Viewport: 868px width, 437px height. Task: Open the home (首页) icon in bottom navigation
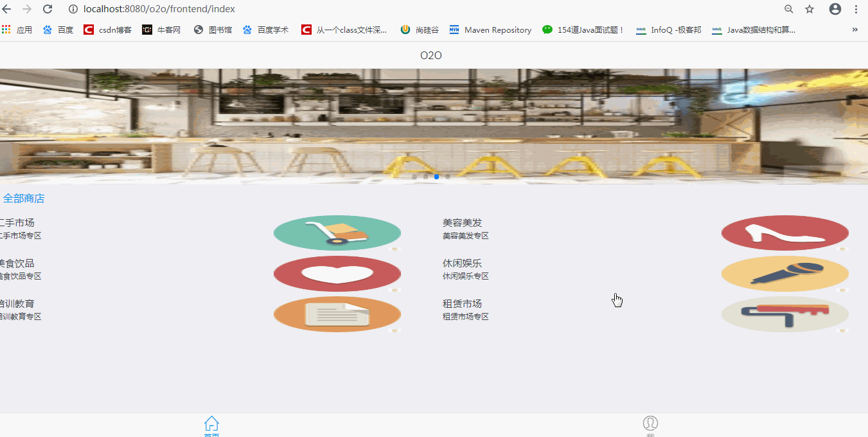[x=211, y=424]
